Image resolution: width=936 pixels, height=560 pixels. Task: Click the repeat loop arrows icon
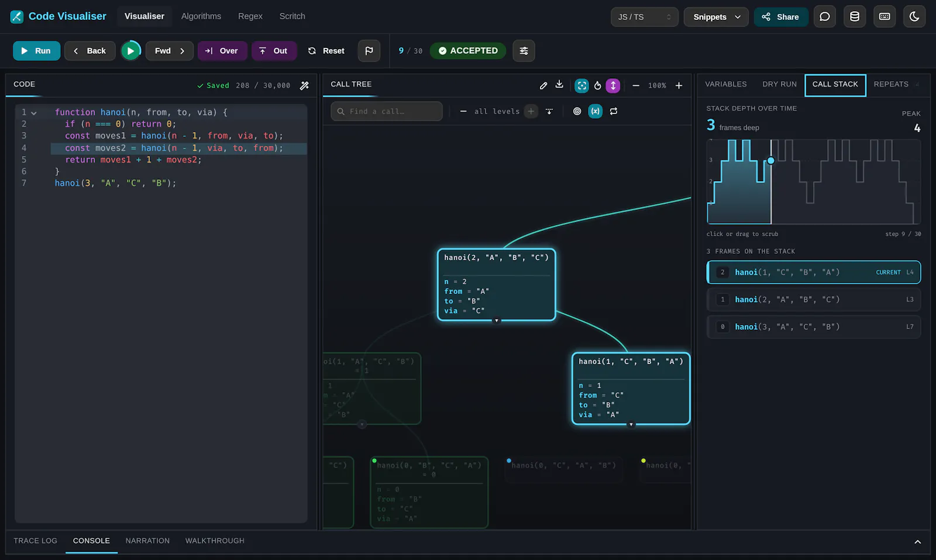pyautogui.click(x=614, y=111)
